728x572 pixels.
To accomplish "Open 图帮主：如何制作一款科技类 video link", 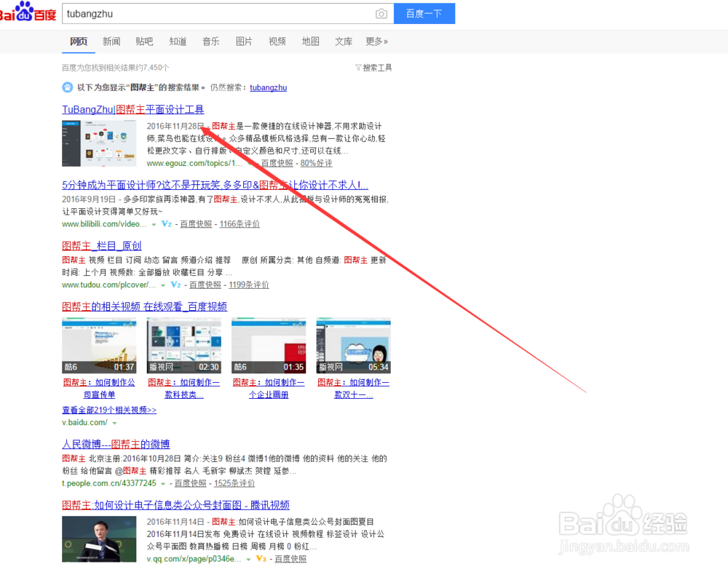I will (184, 389).
